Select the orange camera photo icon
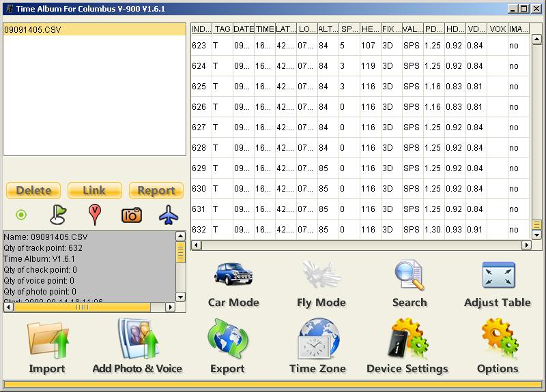This screenshot has width=546, height=392. tap(132, 215)
